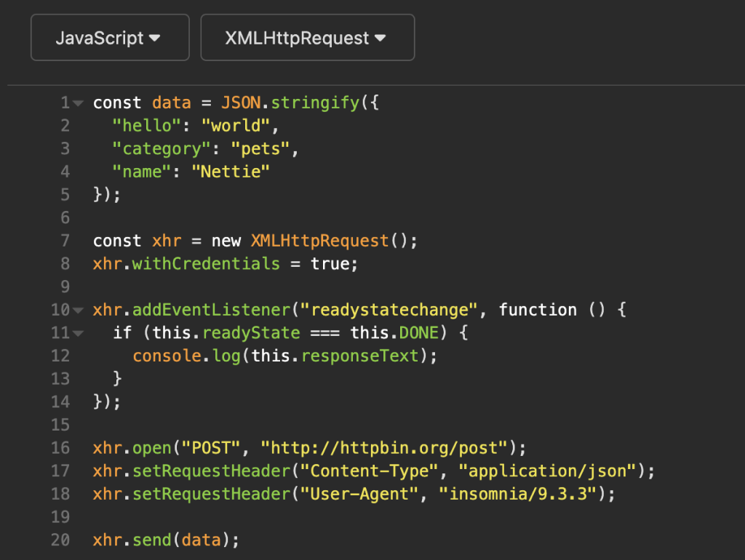Viewport: 745px width, 560px height.
Task: Open the JavaScript language dropdown
Action: coord(110,38)
